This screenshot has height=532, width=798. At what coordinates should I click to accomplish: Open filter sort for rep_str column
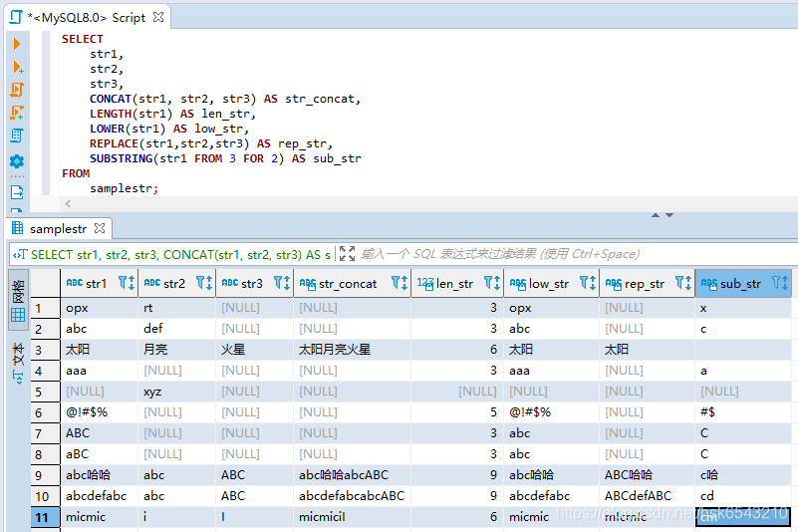[683, 283]
